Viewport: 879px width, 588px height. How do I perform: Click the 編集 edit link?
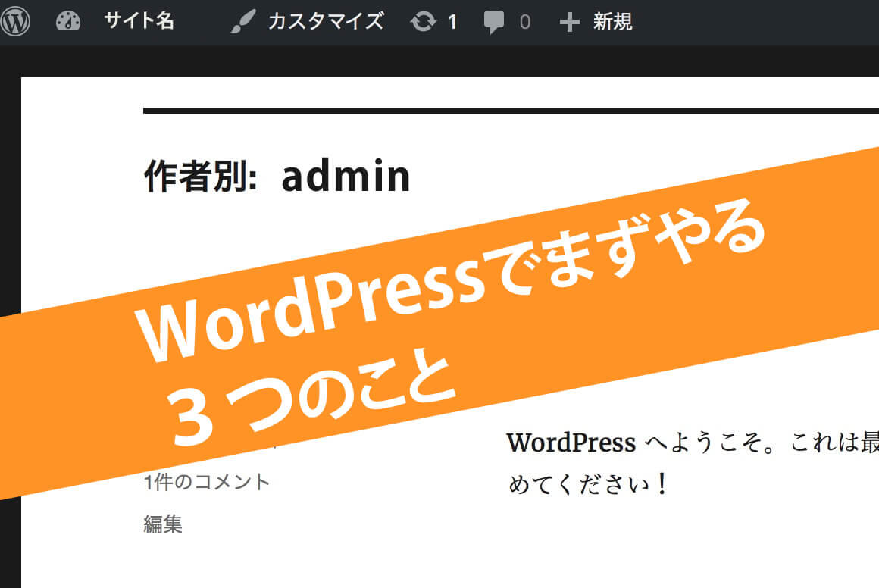coord(163,524)
